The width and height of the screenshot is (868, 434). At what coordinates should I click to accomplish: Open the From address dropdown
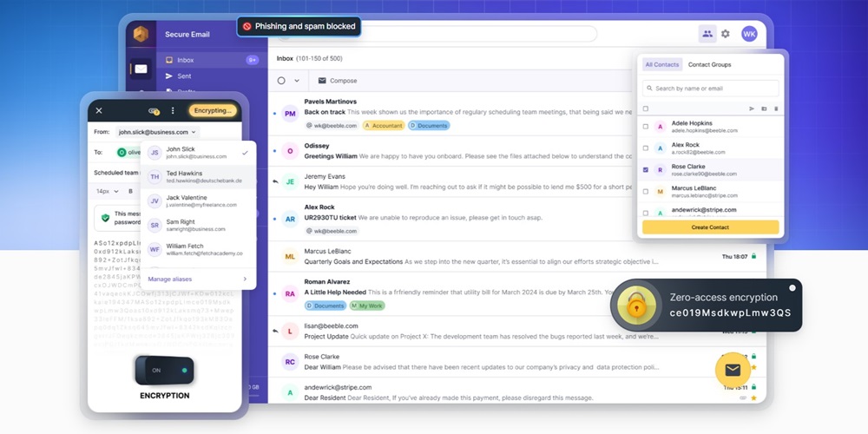[x=157, y=132]
